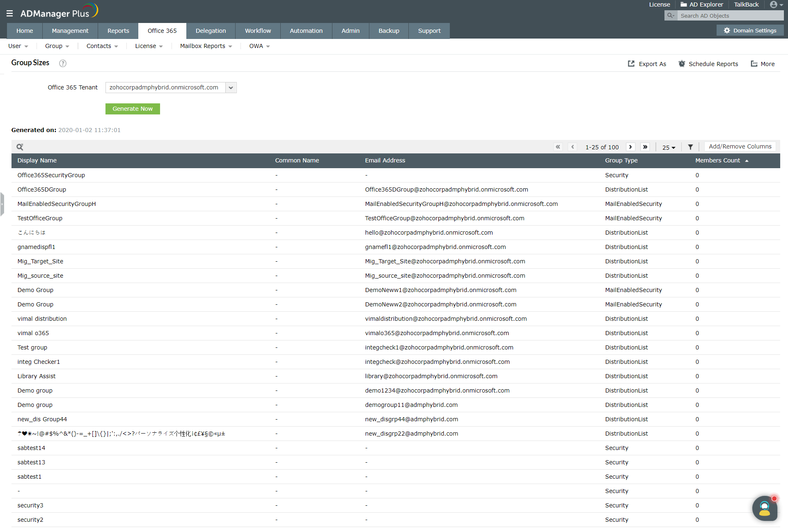Screen dimensions: 788x532
Task: Open the chat assistant bubble icon
Action: point(765,508)
